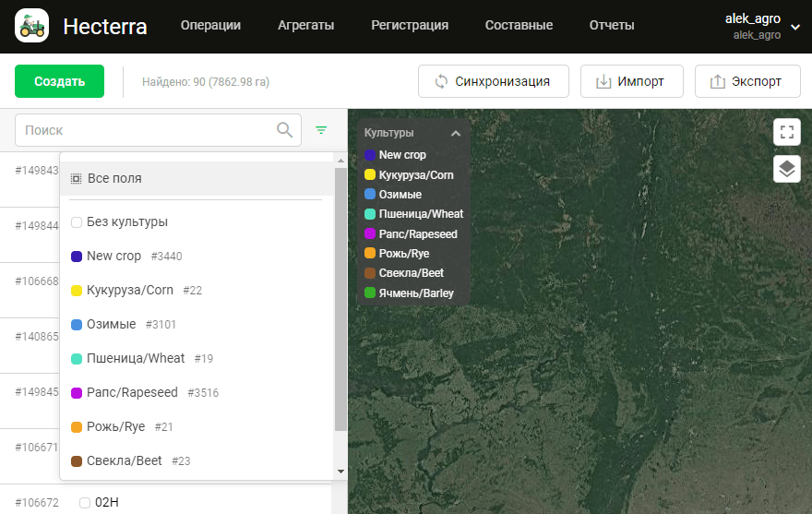This screenshot has height=514, width=812.
Task: Click the purple Рапс/Rapeseed color swatch in list
Action: pyautogui.click(x=77, y=393)
